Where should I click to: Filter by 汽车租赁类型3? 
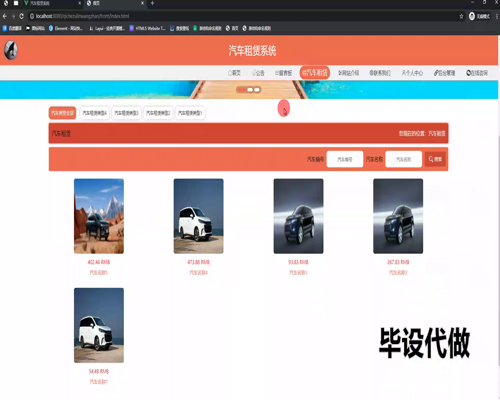tap(126, 113)
